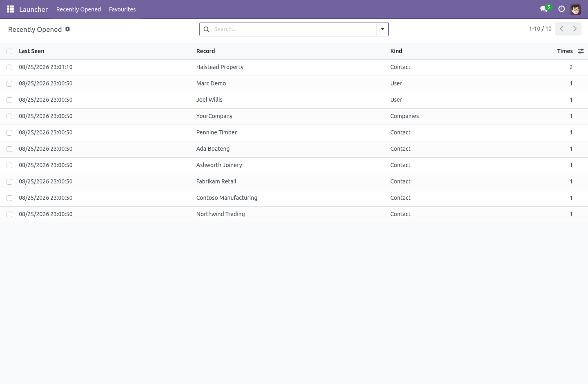588x384 pixels.
Task: Toggle the search options dropdown arrow
Action: click(383, 29)
